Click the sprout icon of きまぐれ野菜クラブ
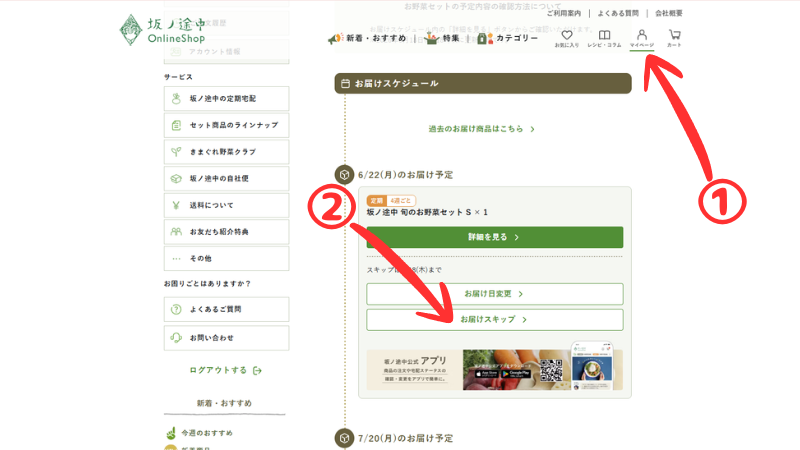800x450 pixels. [x=176, y=152]
